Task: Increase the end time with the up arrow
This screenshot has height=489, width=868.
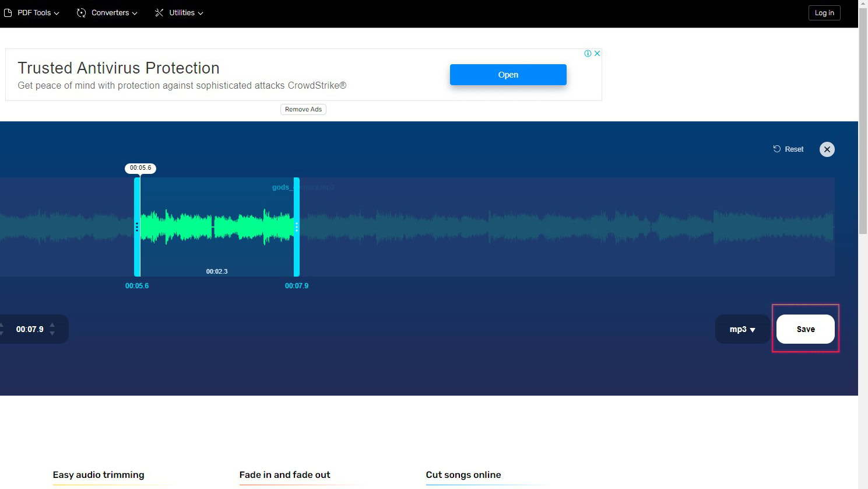Action: [x=52, y=325]
